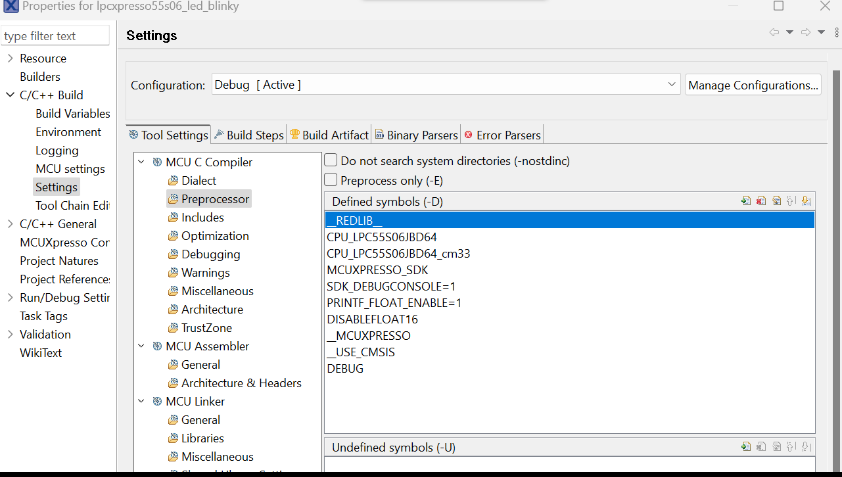Switch to the Tool Settings tab

click(168, 135)
